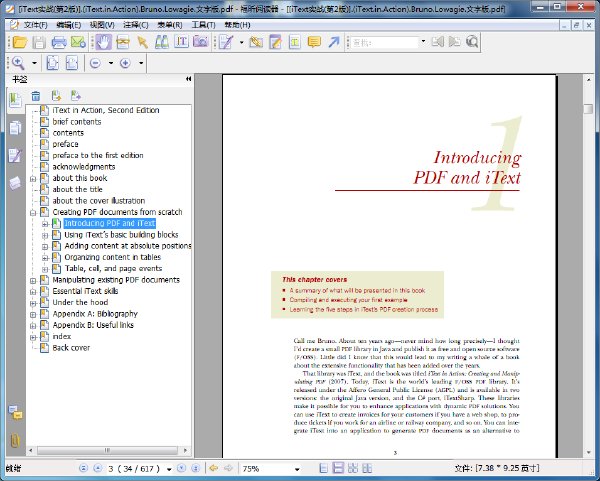This screenshot has height=481, width=600.
Task: Click the round Zoom in plus icon
Action: (126, 63)
